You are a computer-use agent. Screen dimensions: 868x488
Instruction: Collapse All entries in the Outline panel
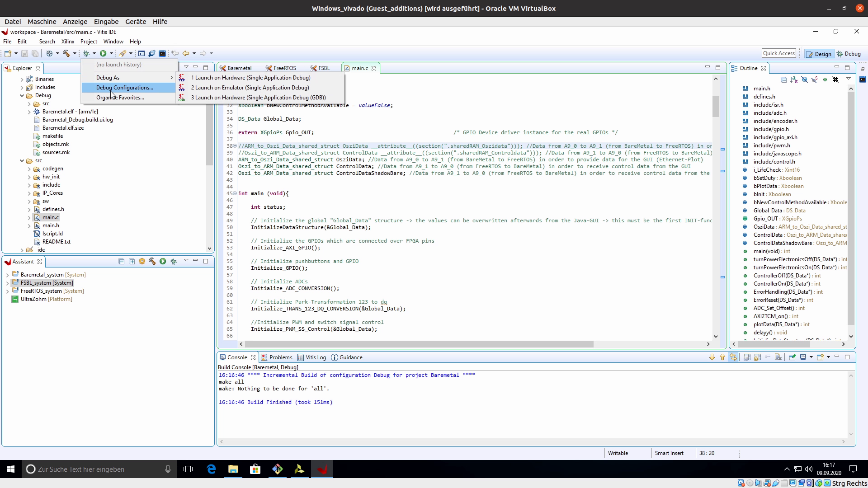784,80
